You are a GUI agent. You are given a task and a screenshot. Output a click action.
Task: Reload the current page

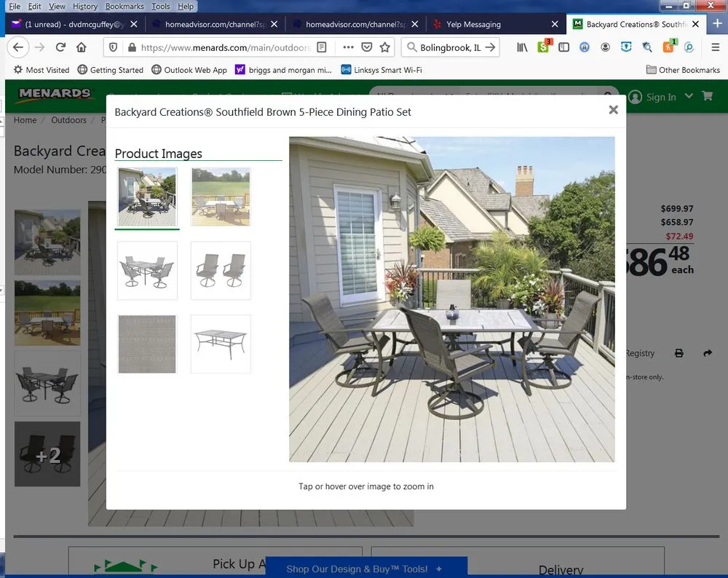(x=60, y=47)
